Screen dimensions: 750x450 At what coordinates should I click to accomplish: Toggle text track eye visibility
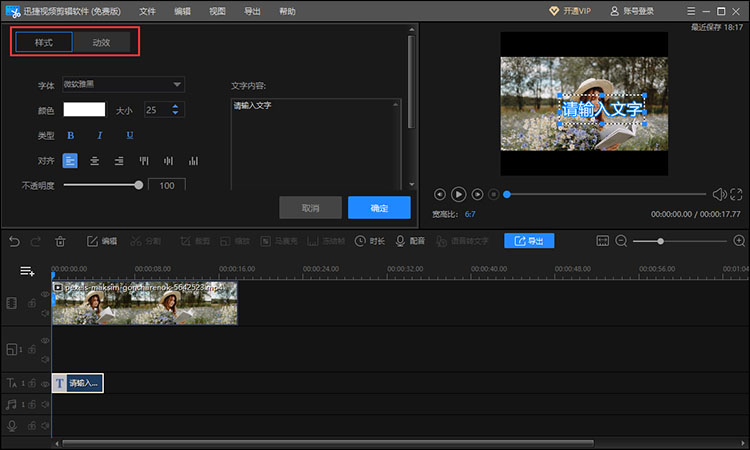click(x=45, y=384)
